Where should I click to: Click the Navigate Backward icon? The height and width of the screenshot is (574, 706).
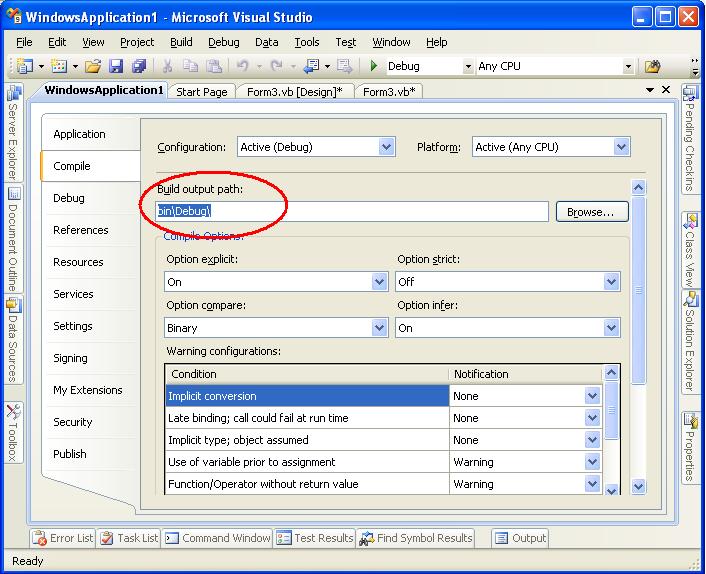tap(311, 66)
